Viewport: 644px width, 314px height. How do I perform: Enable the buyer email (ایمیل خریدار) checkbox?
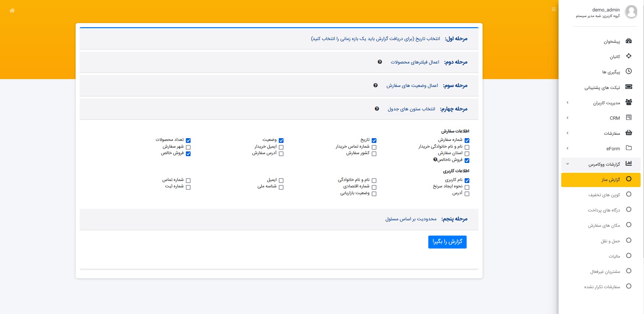point(281,147)
